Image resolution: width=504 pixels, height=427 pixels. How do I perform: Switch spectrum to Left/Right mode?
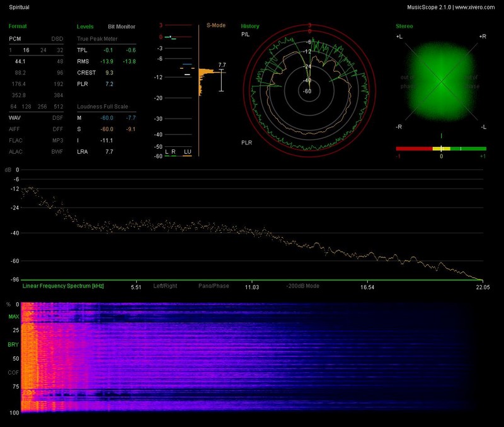(x=165, y=286)
